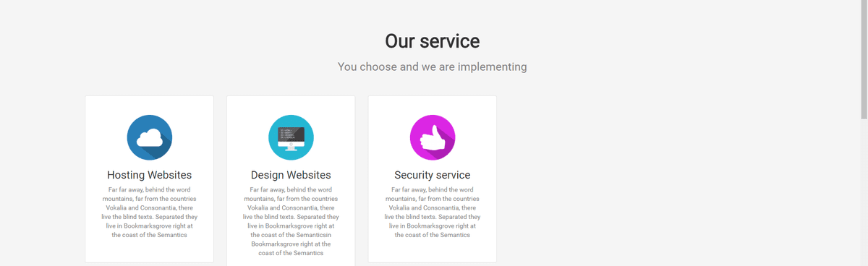Image resolution: width=868 pixels, height=266 pixels.
Task: Click the vertical scrollbar thumb
Action: coord(864,59)
